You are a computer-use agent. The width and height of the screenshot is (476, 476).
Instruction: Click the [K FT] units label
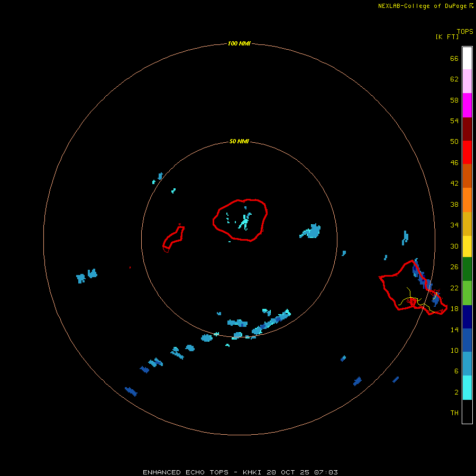coord(447,36)
